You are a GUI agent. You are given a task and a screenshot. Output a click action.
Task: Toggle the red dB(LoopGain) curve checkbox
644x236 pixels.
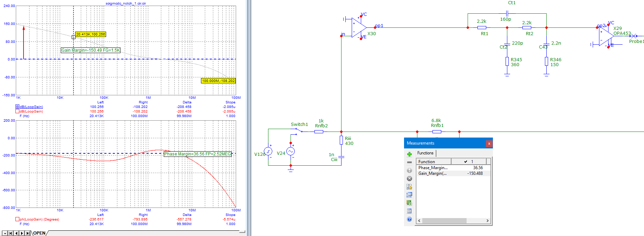[x=17, y=111]
